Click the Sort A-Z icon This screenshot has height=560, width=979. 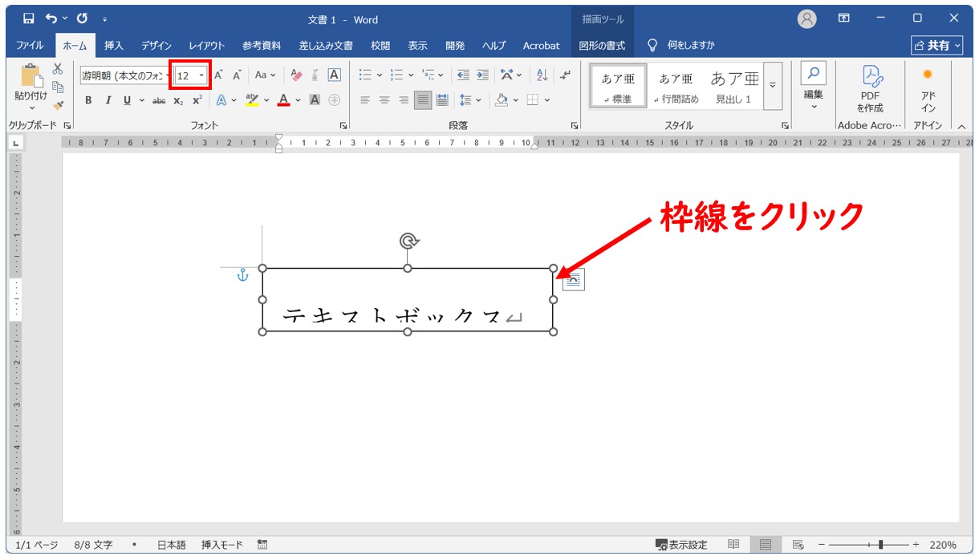coord(542,75)
